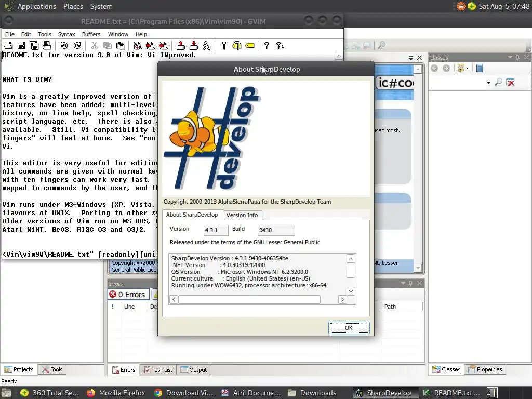Click the Find and Replace icon in GVIM

tap(137, 46)
